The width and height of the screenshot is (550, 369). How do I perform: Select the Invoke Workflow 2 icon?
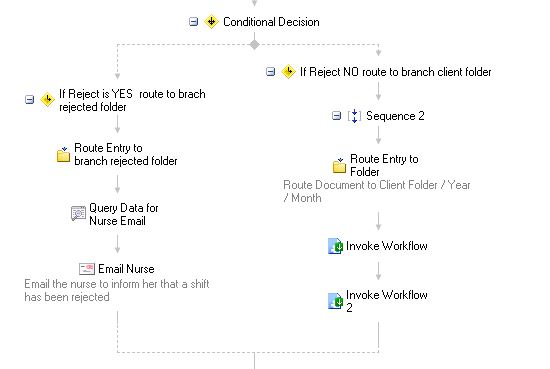pyautogui.click(x=335, y=301)
